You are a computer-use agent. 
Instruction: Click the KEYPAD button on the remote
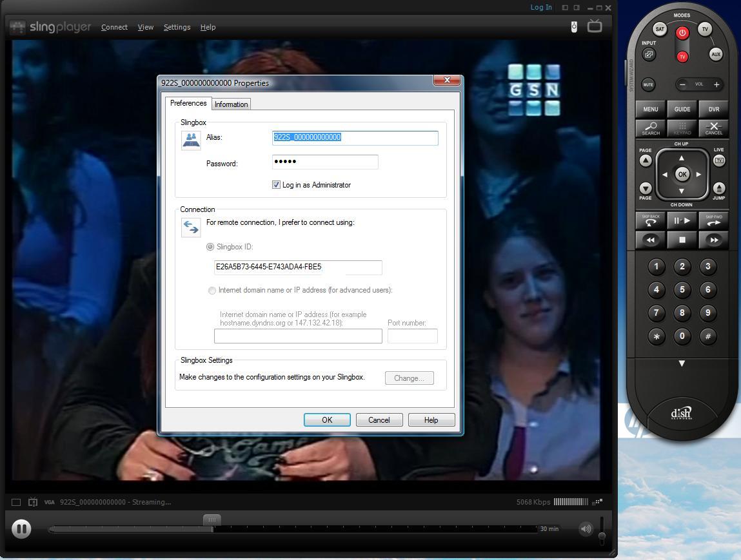tap(682, 128)
